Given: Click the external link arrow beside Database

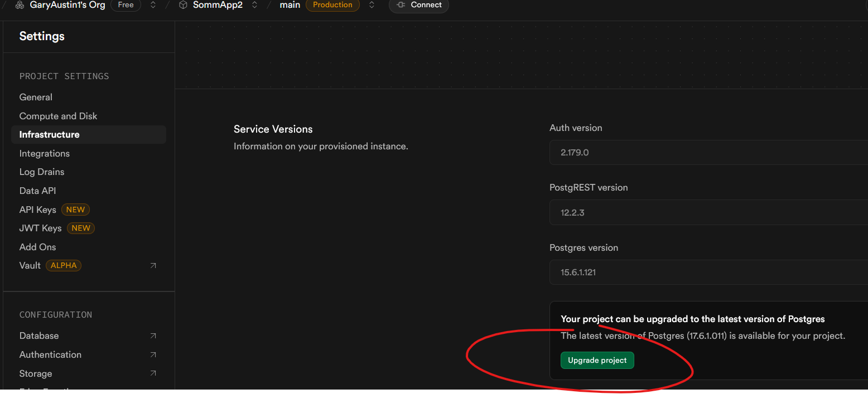Looking at the screenshot, I should 153,336.
